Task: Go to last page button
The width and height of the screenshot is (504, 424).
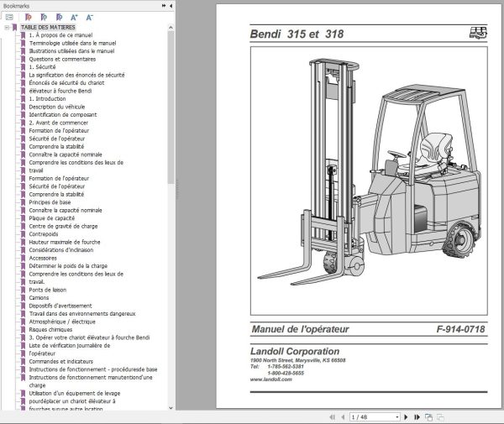Action: 417,417
